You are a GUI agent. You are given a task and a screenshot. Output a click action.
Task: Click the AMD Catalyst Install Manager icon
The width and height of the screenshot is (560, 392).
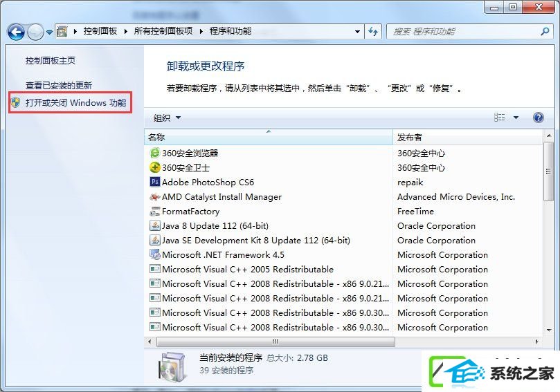click(154, 196)
